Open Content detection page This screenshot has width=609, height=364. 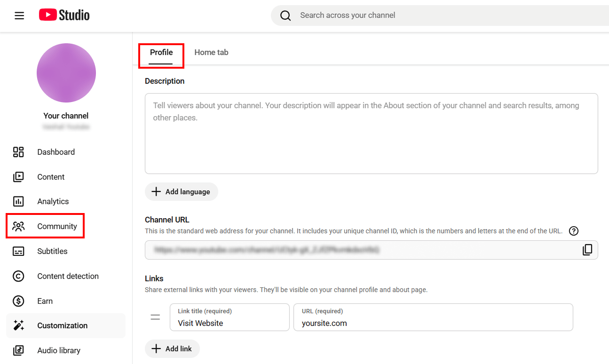coord(68,276)
